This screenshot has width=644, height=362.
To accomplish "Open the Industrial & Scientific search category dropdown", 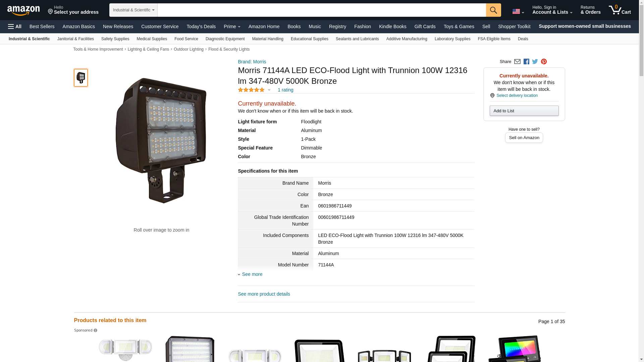I will [x=133, y=10].
